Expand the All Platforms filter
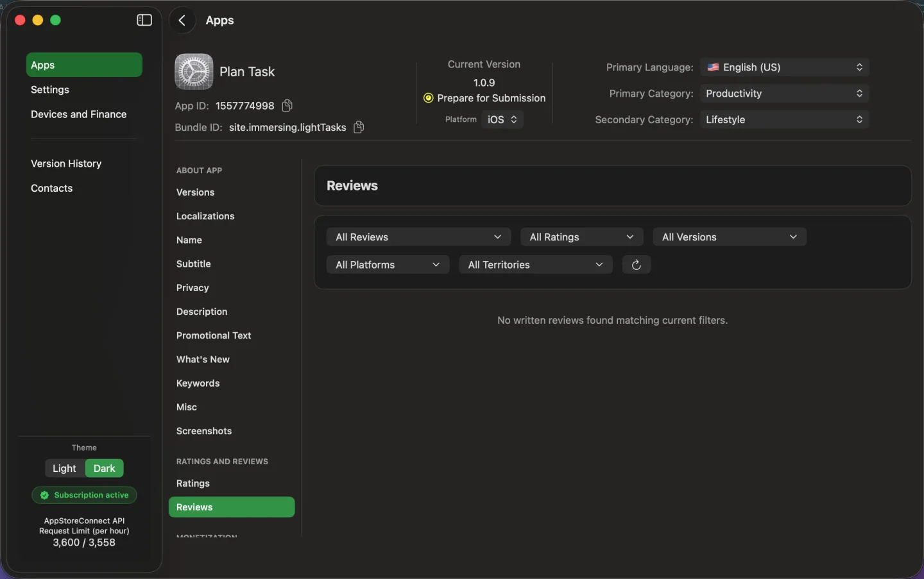924x579 pixels. tap(388, 265)
